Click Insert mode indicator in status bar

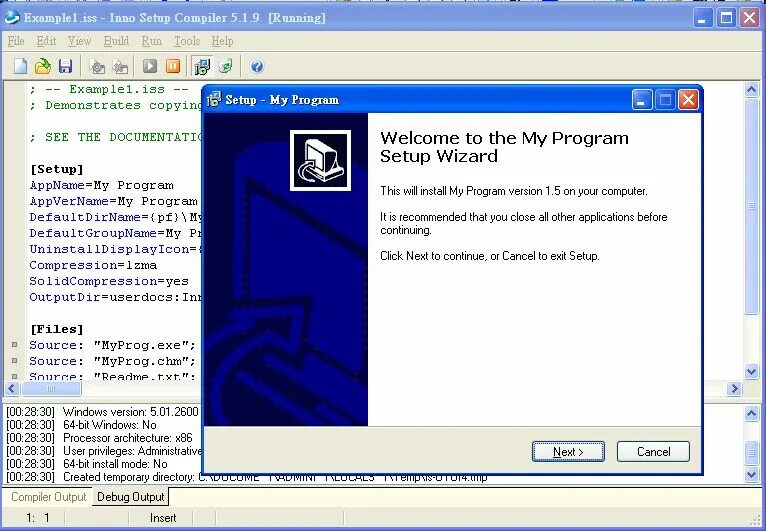(x=163, y=518)
